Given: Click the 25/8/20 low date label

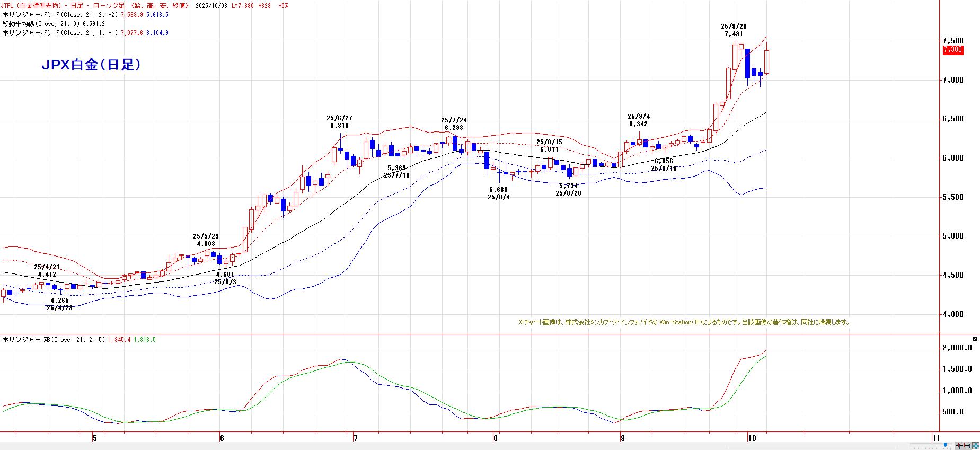Looking at the screenshot, I should [568, 193].
